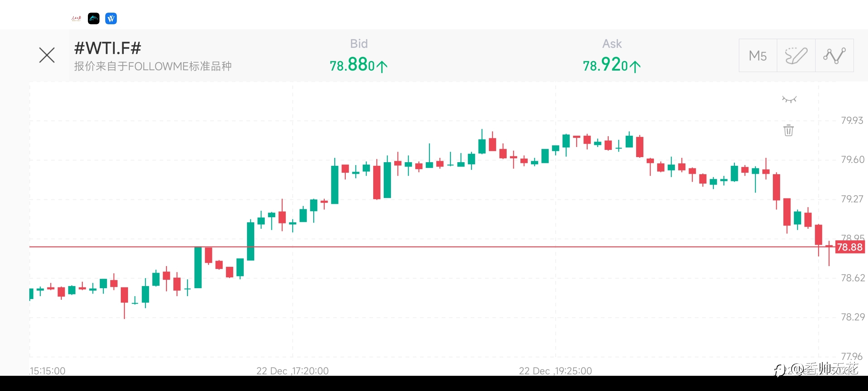The height and width of the screenshot is (391, 868).
Task: Select the 22 Dec 17:20:00 time marker
Action: [293, 371]
